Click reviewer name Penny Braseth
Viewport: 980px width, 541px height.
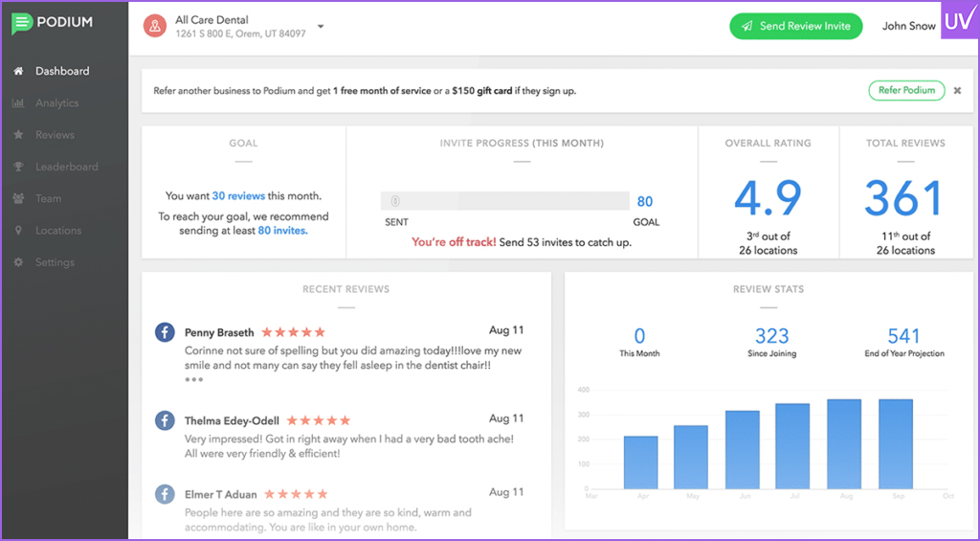[x=219, y=332]
